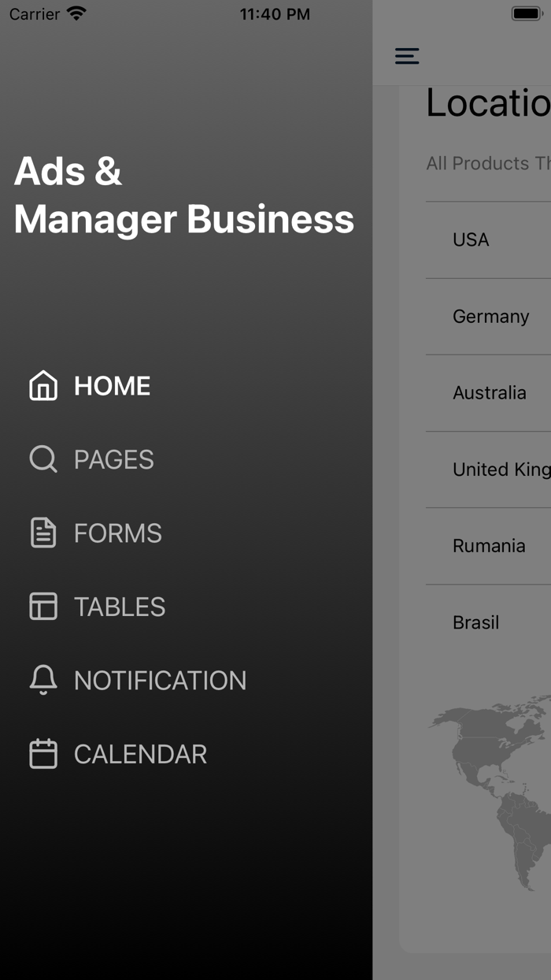The image size is (551, 980).
Task: Select the calendar icon in the sidebar
Action: [43, 754]
